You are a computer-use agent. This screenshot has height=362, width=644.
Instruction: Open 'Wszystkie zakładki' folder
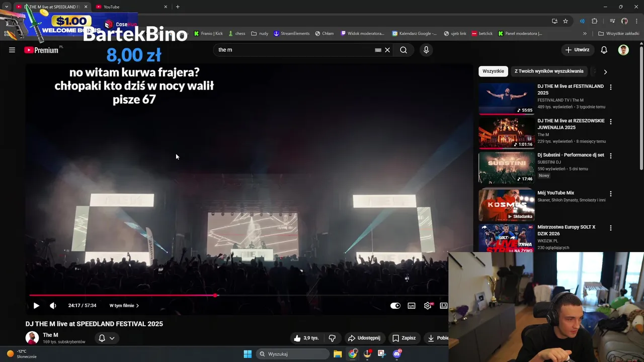(618, 34)
